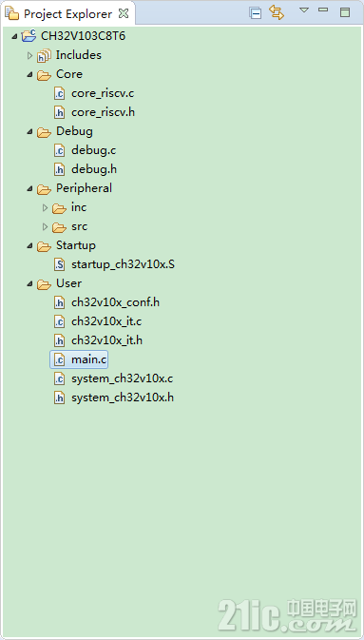Select the User folder label
This screenshot has height=640, width=364.
(68, 283)
